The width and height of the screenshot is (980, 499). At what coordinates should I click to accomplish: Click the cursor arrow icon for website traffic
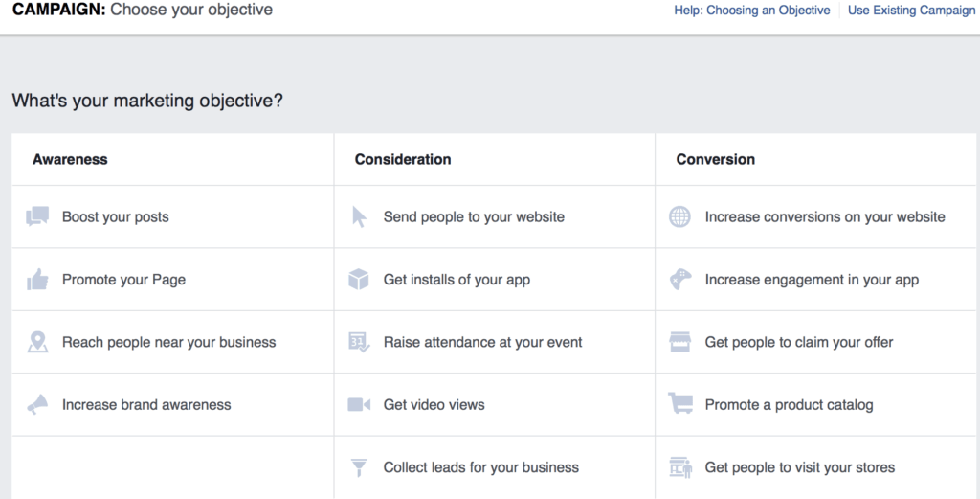(359, 217)
